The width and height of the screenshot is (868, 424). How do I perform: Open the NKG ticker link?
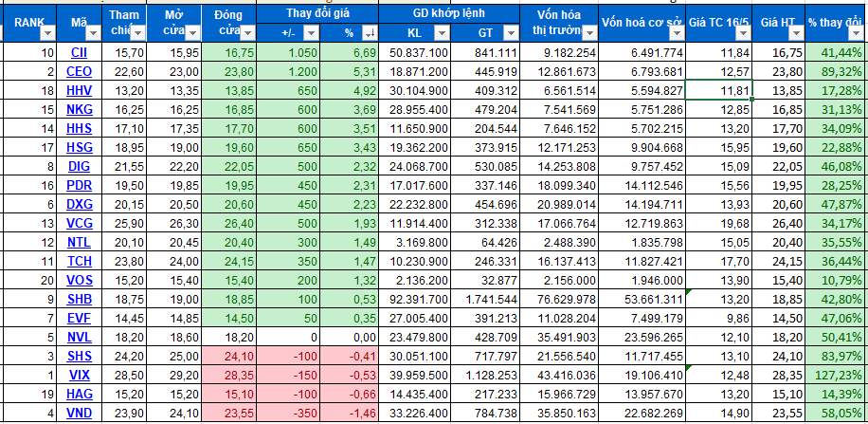(x=80, y=109)
